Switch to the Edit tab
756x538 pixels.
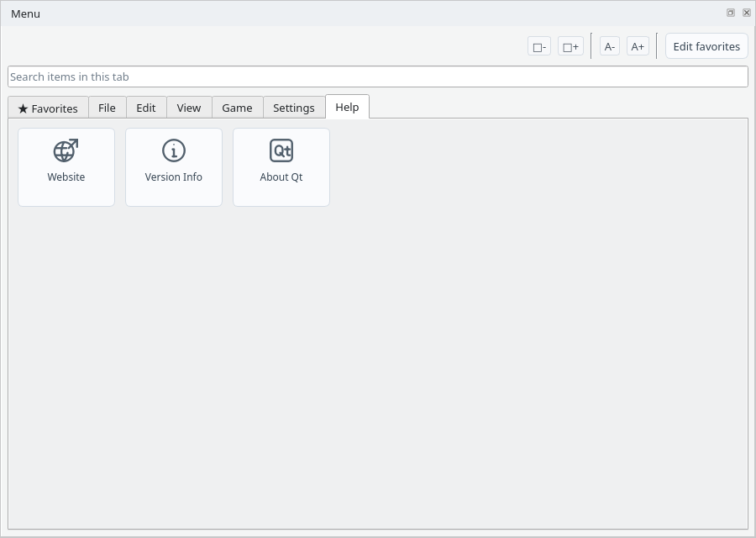(x=146, y=108)
